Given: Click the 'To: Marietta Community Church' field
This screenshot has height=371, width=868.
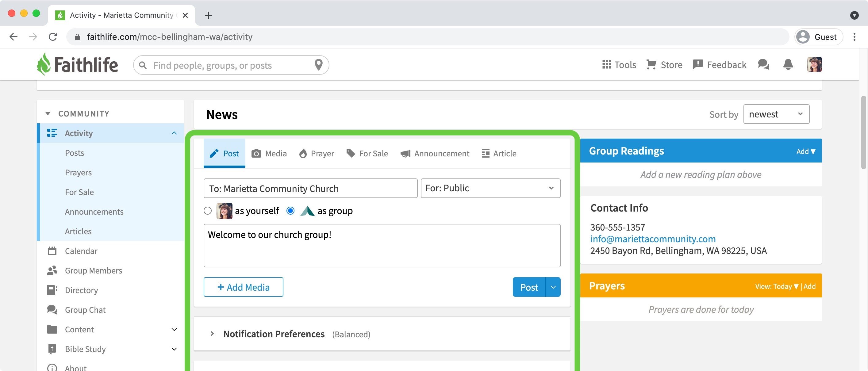Looking at the screenshot, I should point(310,188).
